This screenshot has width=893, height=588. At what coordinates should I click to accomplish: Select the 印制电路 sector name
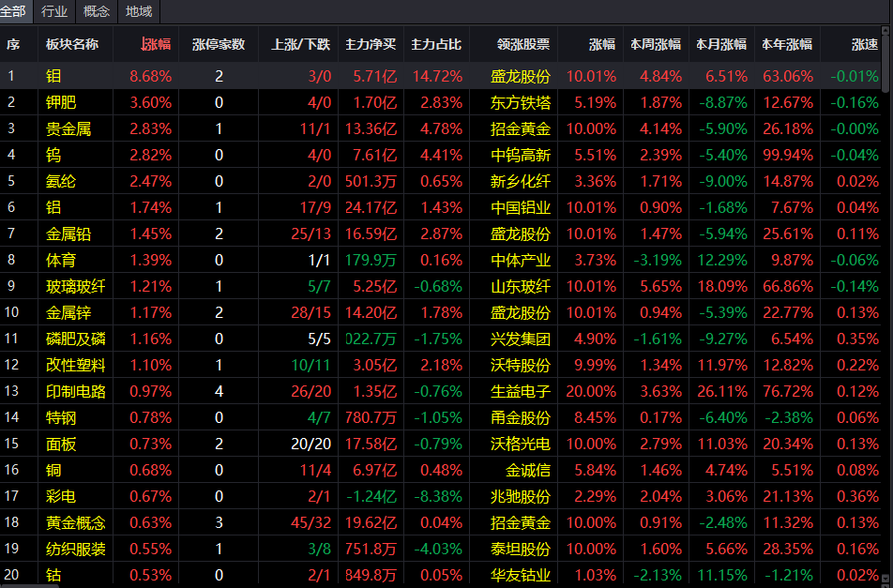coord(76,391)
